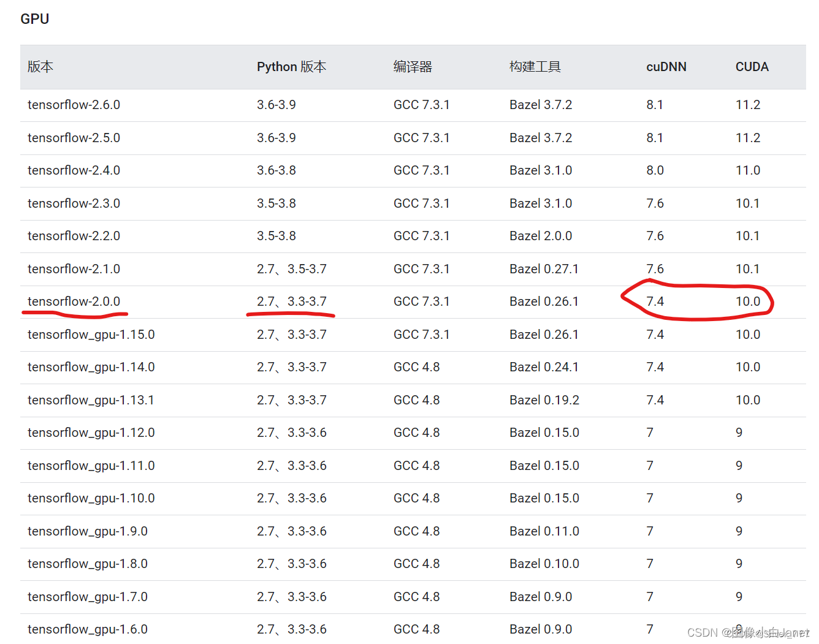Click CUDA 10.0 in tensorflow-2.0.0 row
This screenshot has width=819, height=644.
tap(748, 301)
